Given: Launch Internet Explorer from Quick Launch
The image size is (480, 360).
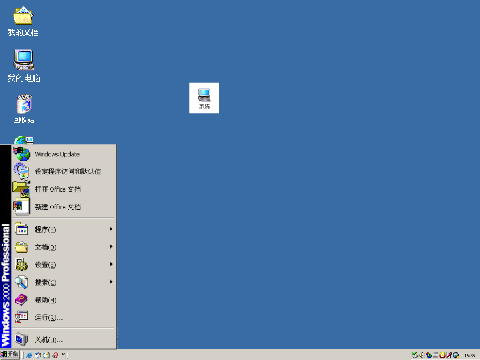Looking at the screenshot, I should click(29, 355).
